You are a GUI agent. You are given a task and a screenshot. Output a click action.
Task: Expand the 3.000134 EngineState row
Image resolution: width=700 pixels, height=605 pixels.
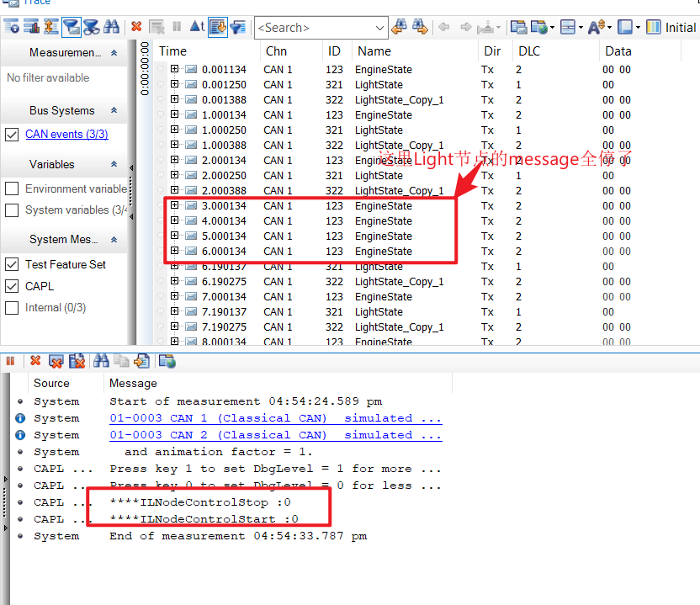(x=174, y=205)
